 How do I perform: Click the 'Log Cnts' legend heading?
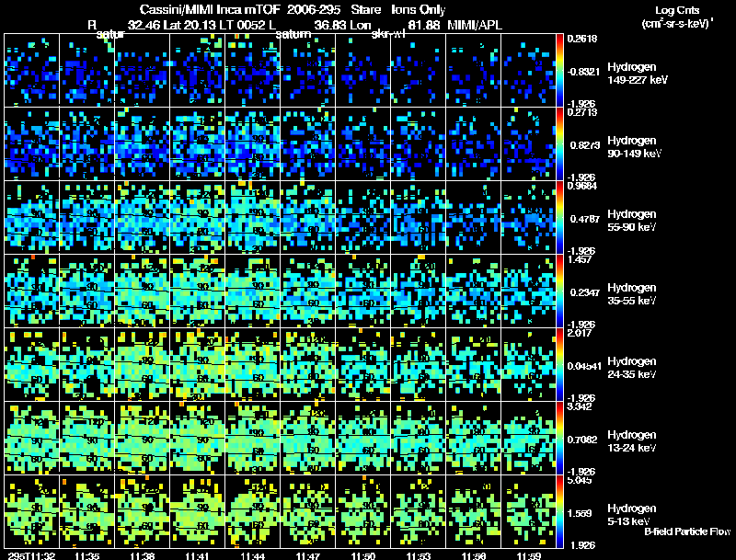677,10
